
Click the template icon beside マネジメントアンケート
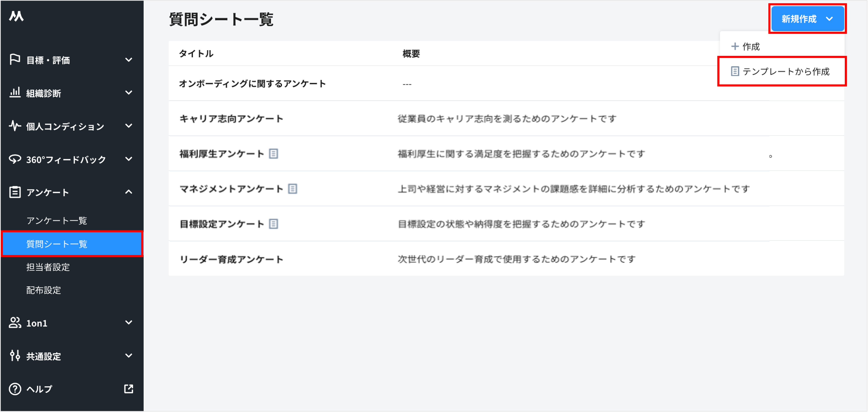293,189
